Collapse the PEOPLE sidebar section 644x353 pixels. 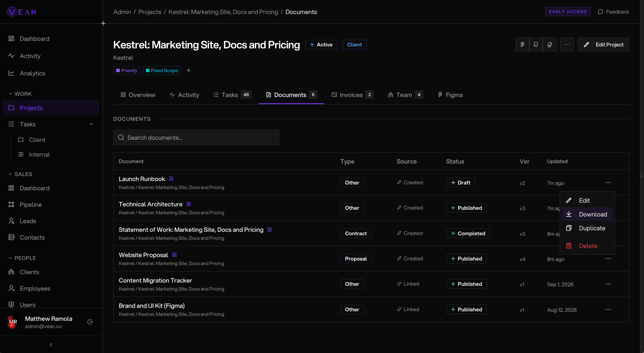tap(22, 258)
